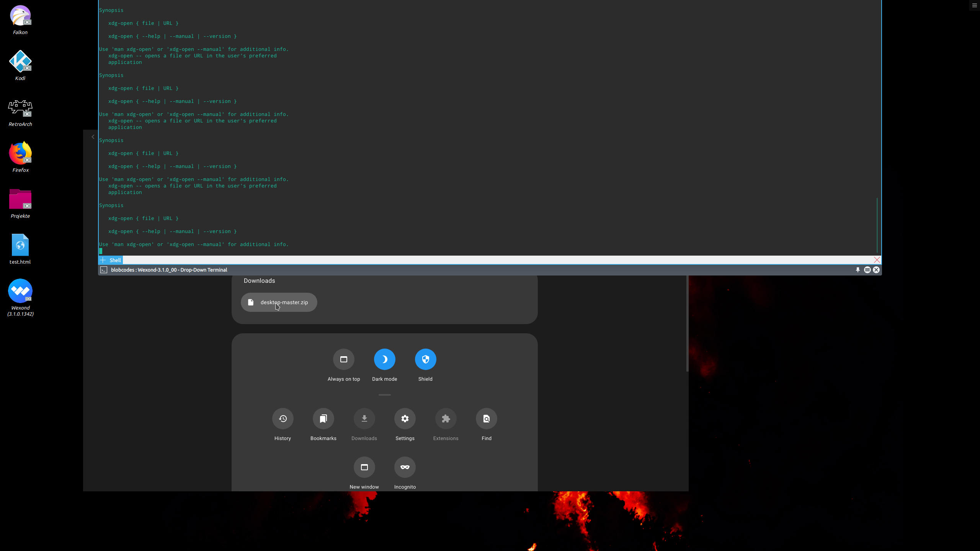The width and height of the screenshot is (980, 551).
Task: Launch Kodi from the desktop
Action: coord(20,60)
